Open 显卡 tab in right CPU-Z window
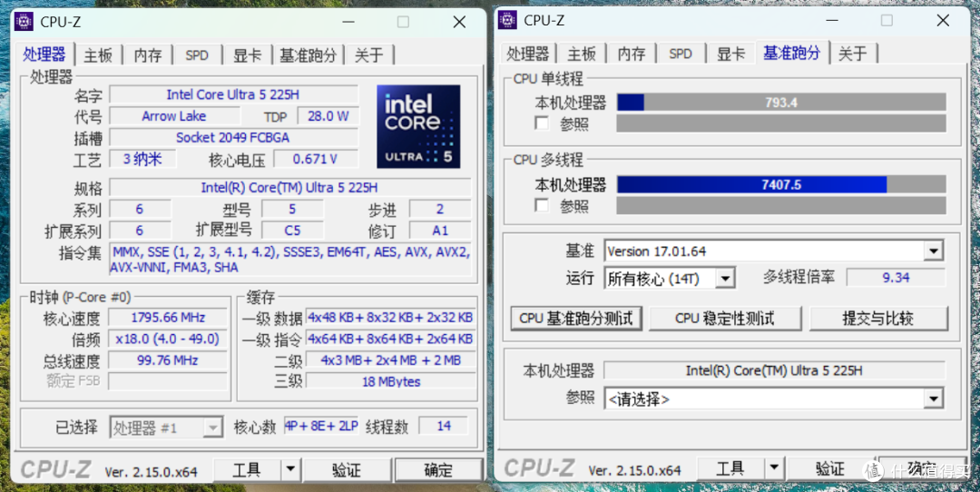This screenshot has height=492, width=980. pyautogui.click(x=730, y=54)
